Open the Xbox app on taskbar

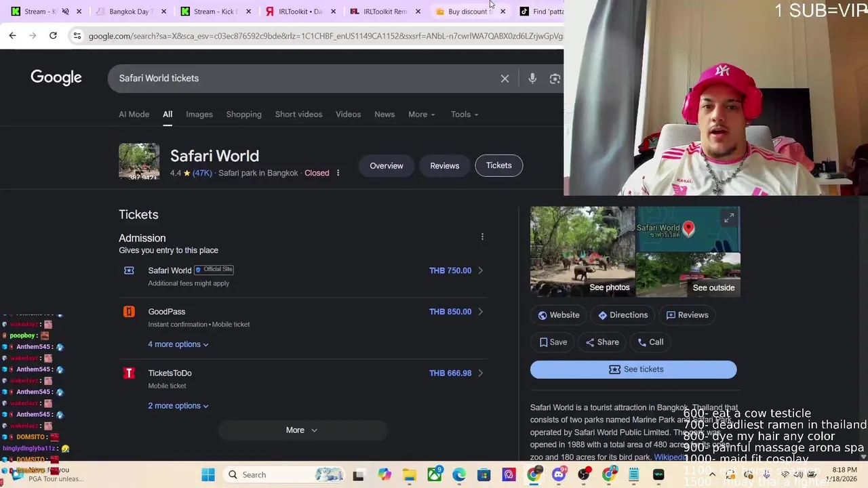click(435, 474)
